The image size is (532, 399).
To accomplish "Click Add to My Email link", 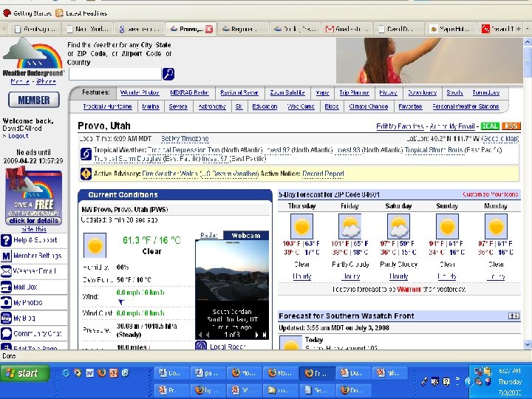I will (x=452, y=126).
